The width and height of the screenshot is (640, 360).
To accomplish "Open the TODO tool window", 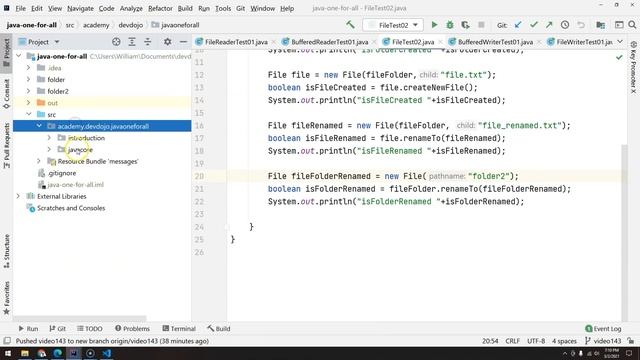I will tap(90, 329).
